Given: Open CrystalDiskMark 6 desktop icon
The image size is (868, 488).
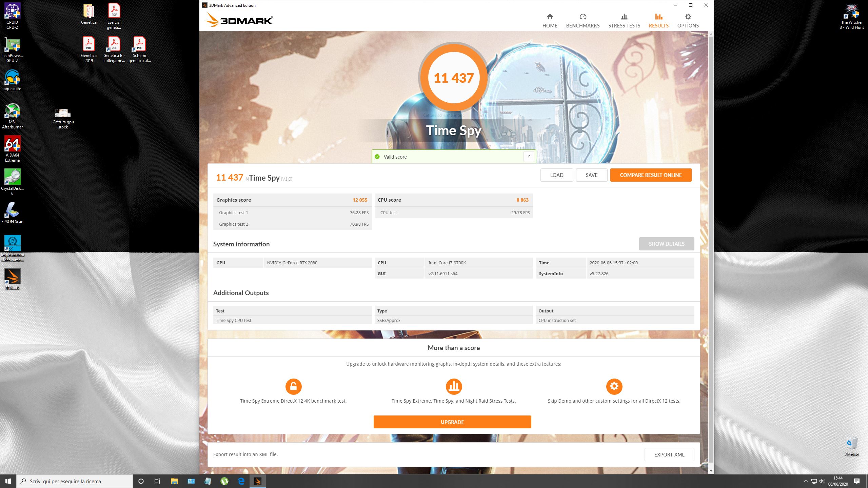Looking at the screenshot, I should [x=12, y=182].
